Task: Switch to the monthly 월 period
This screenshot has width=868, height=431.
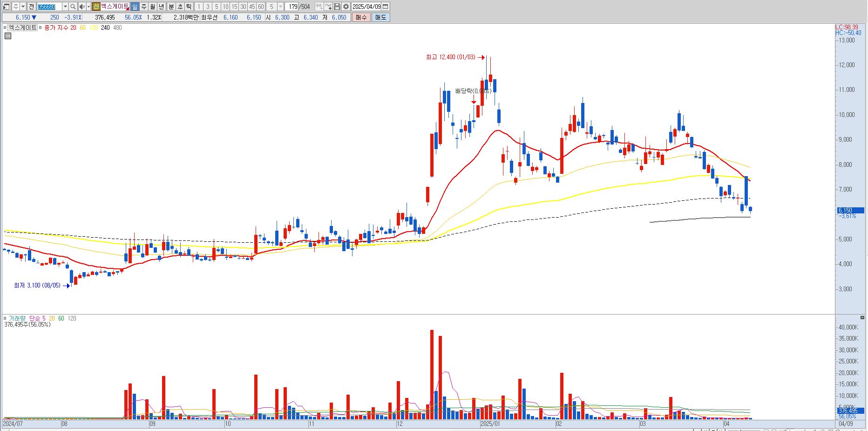Action: (152, 7)
